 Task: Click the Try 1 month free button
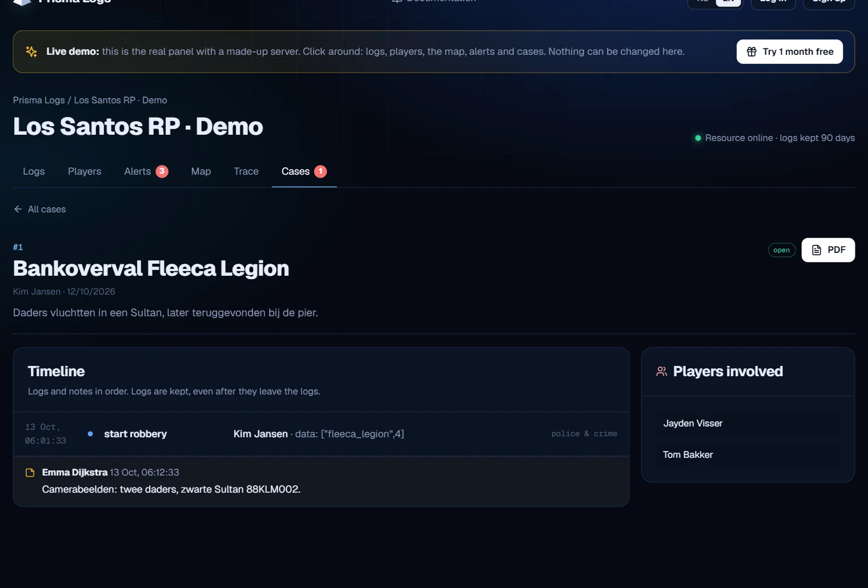pos(789,51)
